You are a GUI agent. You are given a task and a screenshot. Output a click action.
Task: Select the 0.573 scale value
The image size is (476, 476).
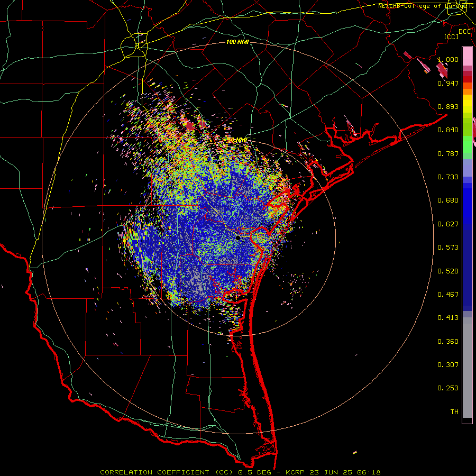coord(448,248)
